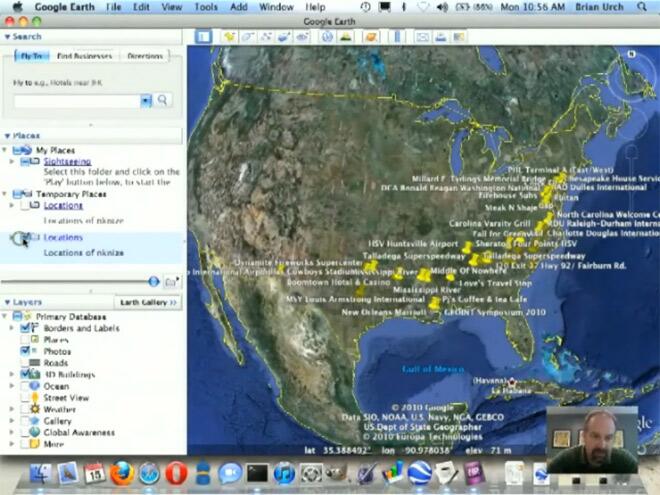Open Firefox from the dock
The width and height of the screenshot is (660, 495).
coord(123,473)
